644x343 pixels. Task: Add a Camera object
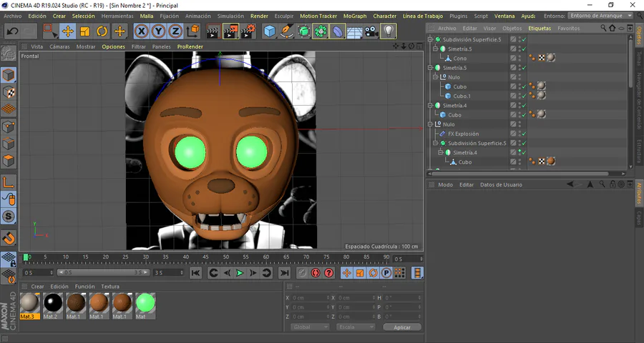371,31
